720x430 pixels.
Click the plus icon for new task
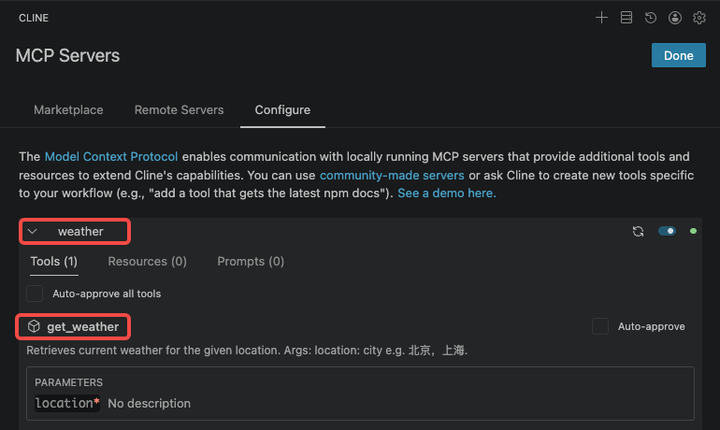(x=601, y=18)
